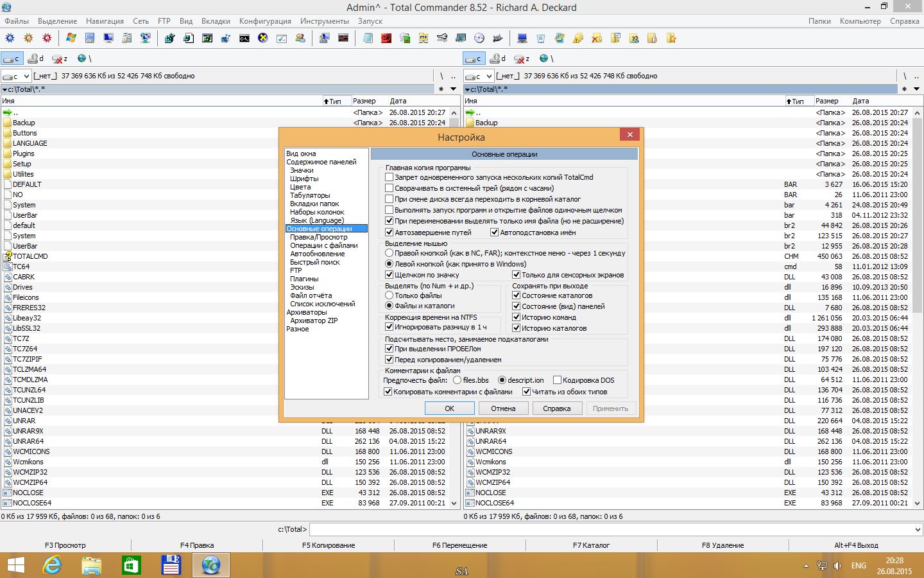Open right panel directory history arrow
This screenshot has height=578, width=924.
coord(916,89)
